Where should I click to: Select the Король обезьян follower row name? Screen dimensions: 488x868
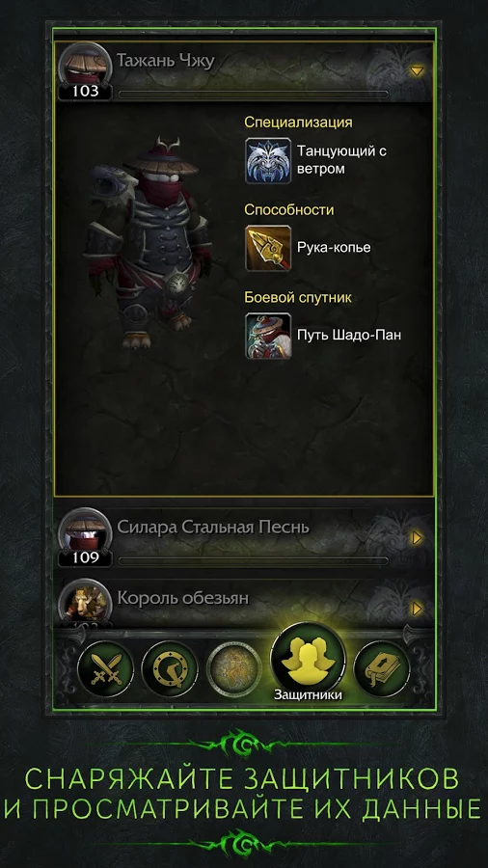[183, 598]
